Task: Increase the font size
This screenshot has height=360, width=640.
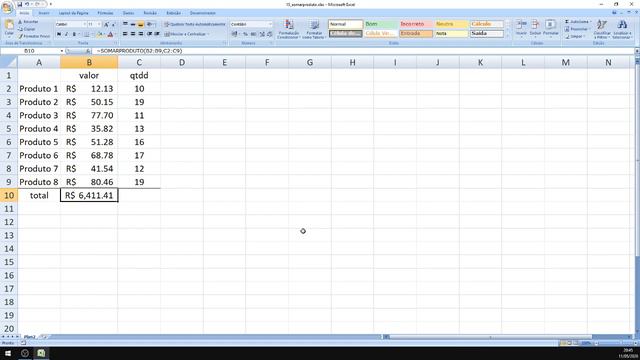Action: click(x=106, y=24)
